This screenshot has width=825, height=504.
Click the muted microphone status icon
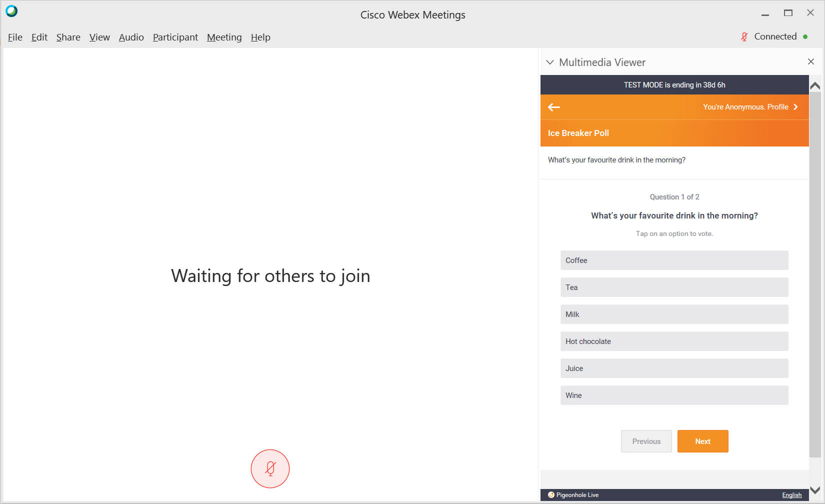743,36
